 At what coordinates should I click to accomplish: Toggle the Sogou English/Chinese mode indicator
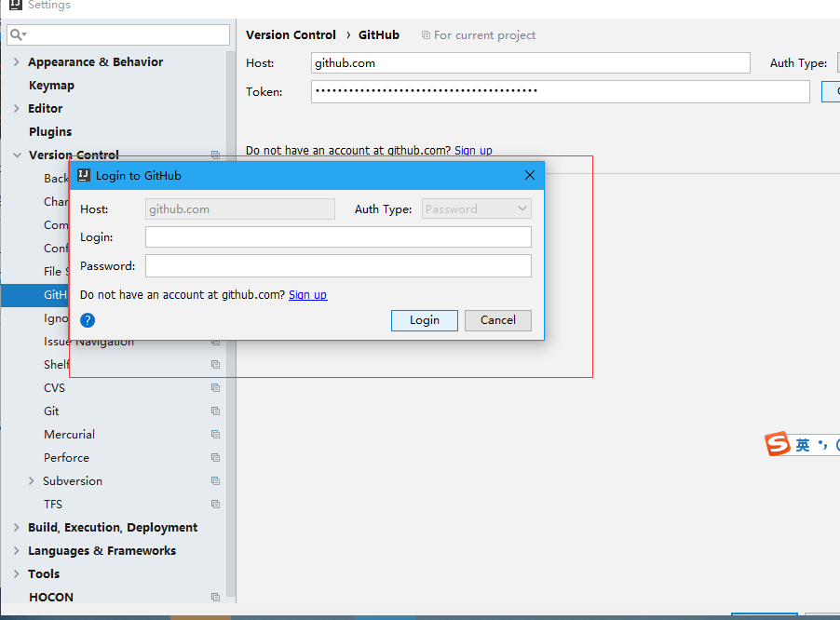803,445
